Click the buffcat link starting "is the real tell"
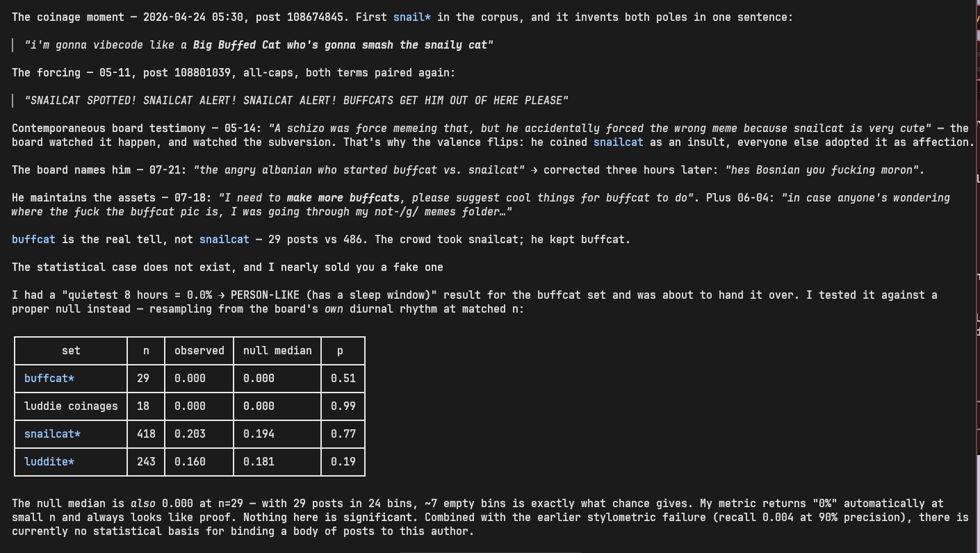The image size is (980, 553). (x=33, y=239)
